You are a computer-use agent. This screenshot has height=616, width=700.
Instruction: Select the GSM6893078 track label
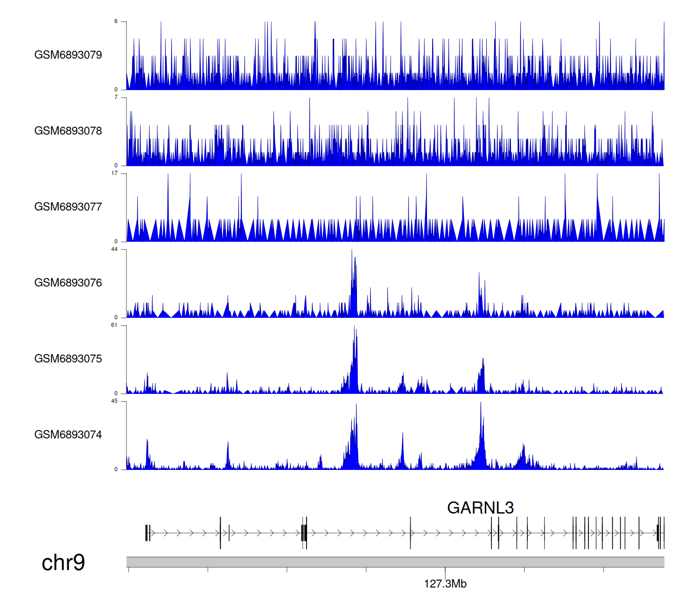(x=68, y=131)
